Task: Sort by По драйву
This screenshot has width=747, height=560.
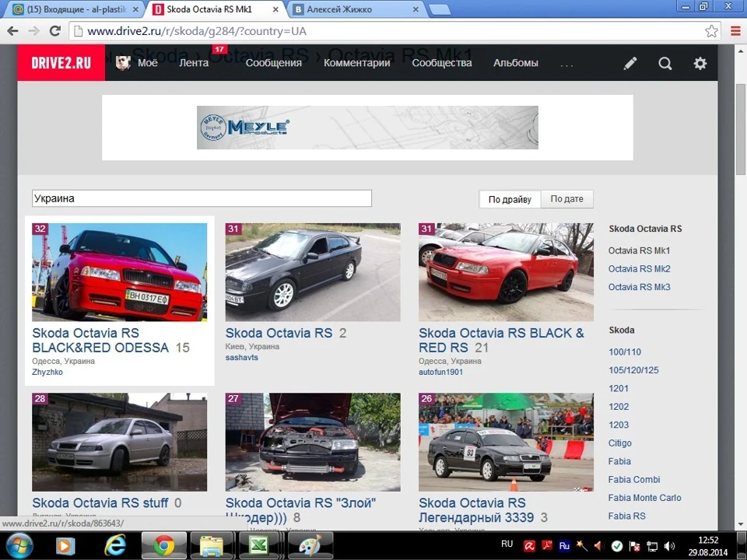Action: (x=510, y=199)
